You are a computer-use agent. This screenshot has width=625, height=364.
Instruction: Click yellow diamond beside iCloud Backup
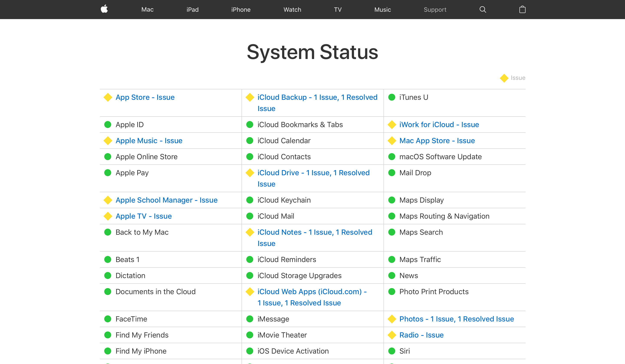point(250,97)
